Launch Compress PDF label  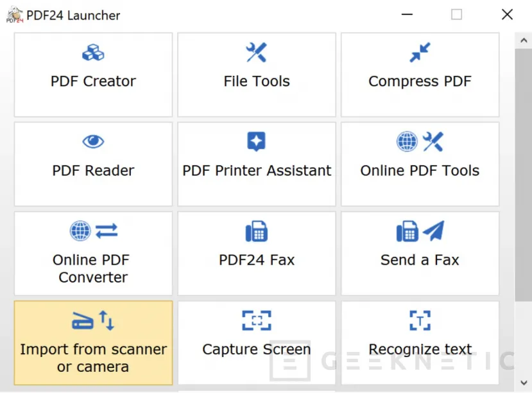coord(420,82)
